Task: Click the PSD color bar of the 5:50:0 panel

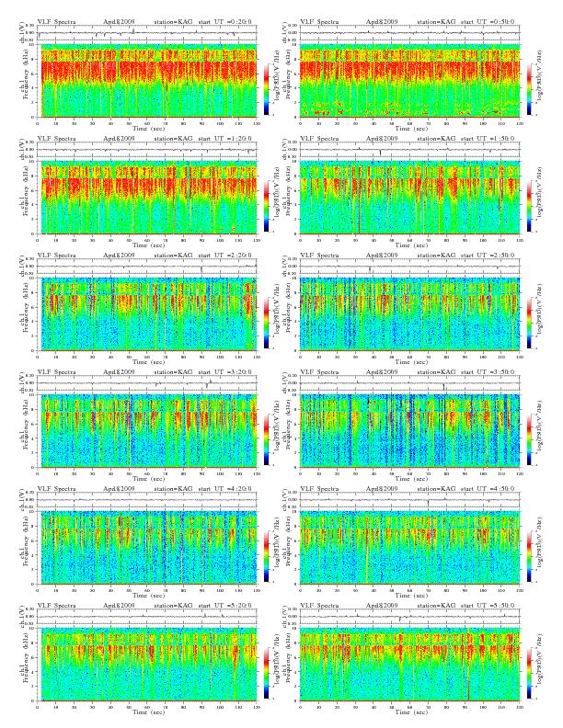Action: (x=529, y=673)
